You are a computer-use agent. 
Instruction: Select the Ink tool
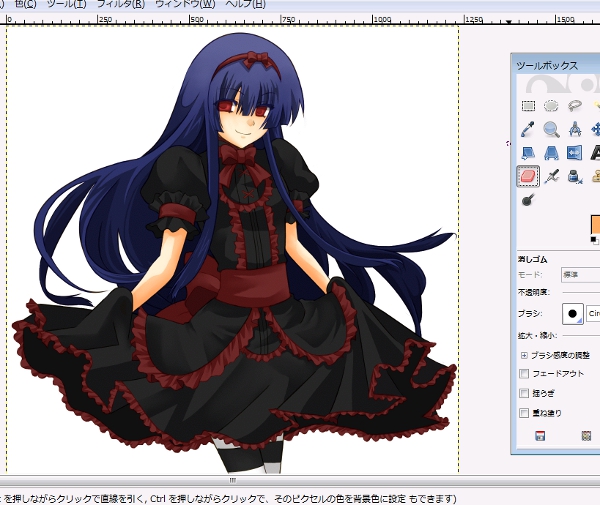pos(574,176)
